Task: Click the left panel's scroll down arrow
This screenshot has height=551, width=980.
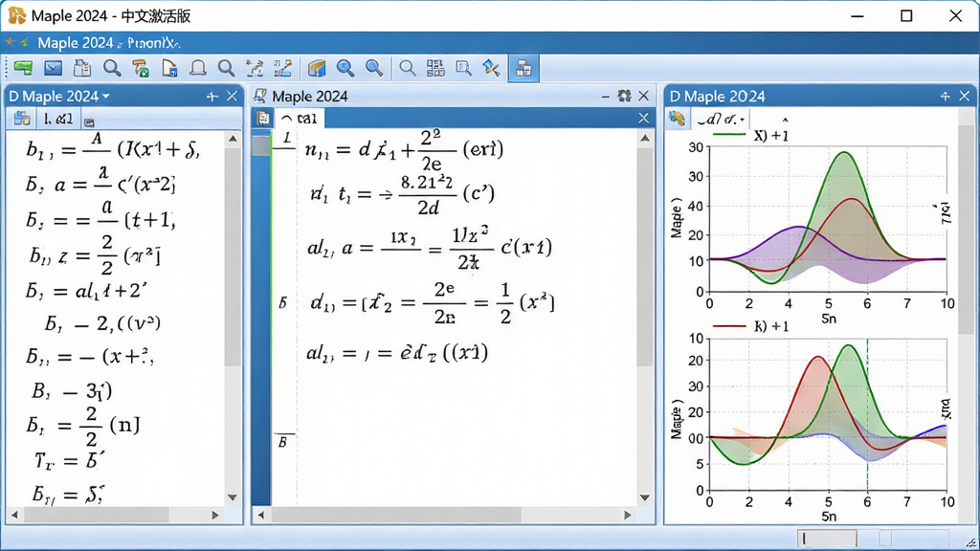Action: coord(233,497)
